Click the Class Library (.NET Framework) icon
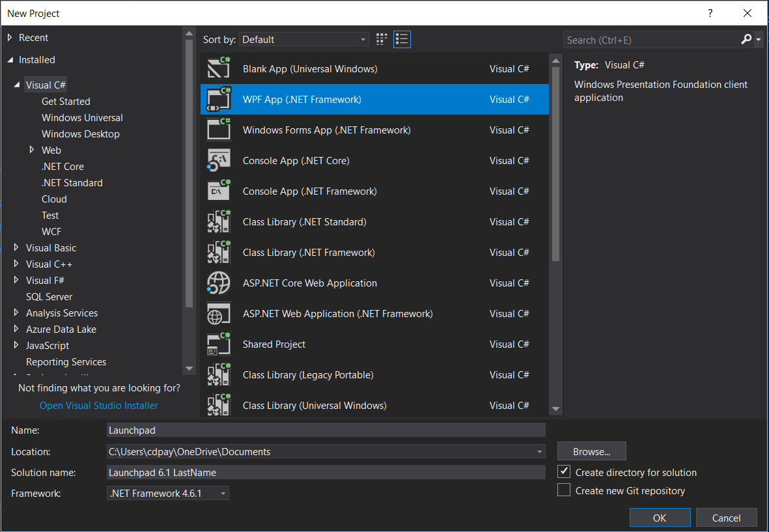The width and height of the screenshot is (769, 532). point(219,252)
